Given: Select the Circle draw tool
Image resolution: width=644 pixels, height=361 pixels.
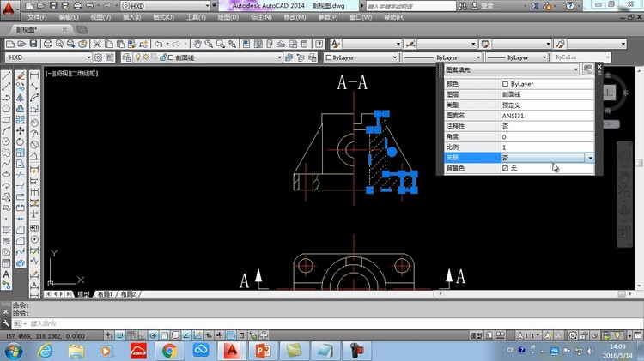Looking at the screenshot, I should click(6, 142).
